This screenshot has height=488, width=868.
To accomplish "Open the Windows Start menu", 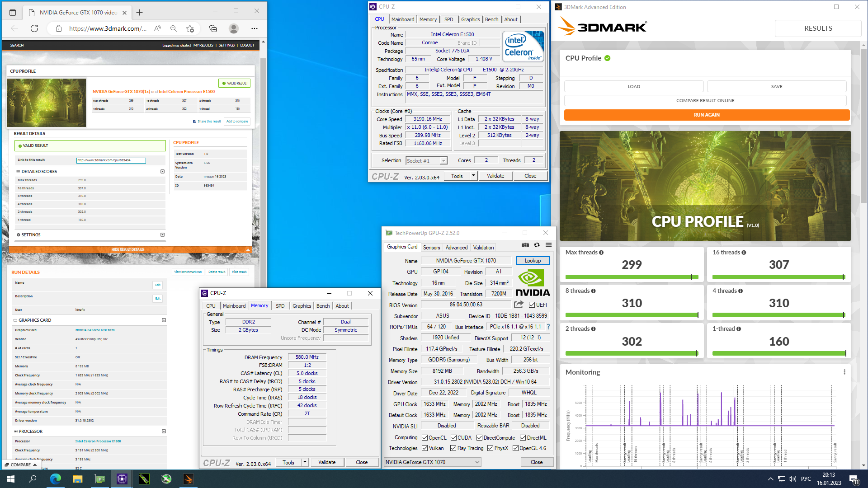I will point(11,479).
